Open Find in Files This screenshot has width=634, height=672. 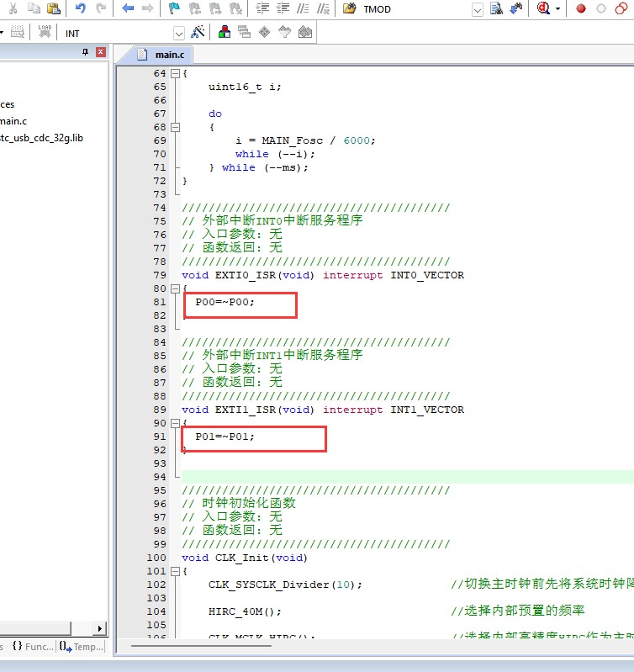tap(350, 8)
